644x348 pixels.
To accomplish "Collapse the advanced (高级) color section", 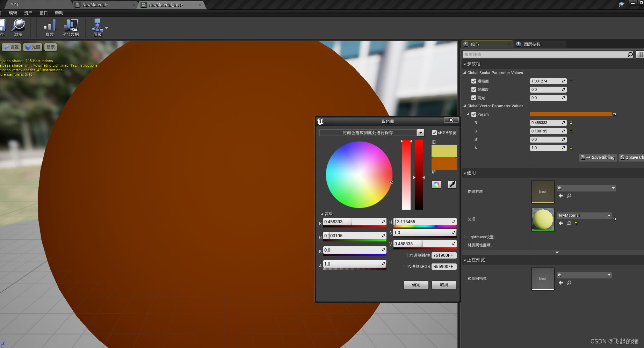I will coord(322,214).
